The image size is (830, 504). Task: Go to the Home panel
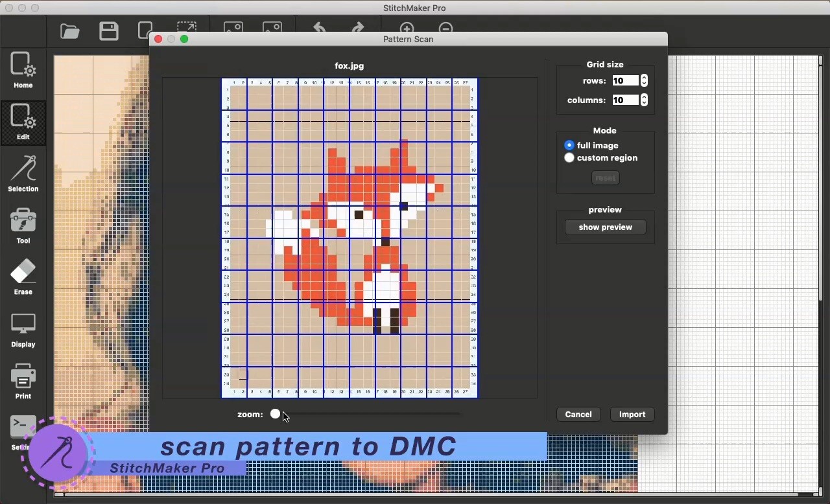pyautogui.click(x=23, y=70)
